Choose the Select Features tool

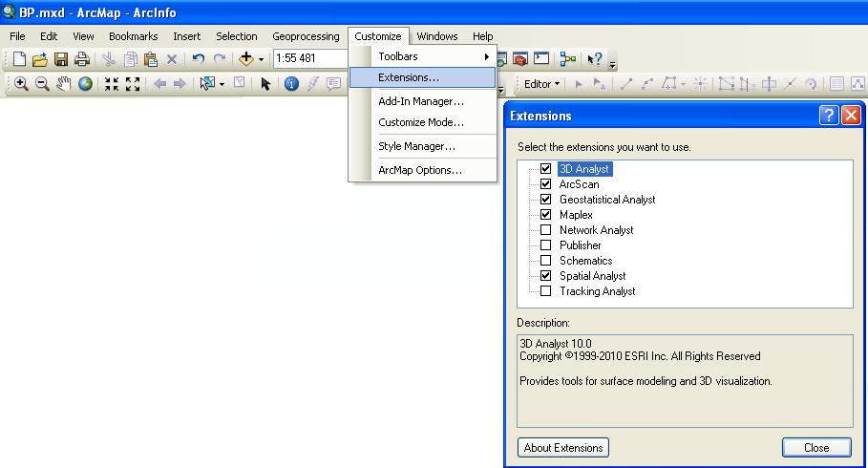click(207, 84)
